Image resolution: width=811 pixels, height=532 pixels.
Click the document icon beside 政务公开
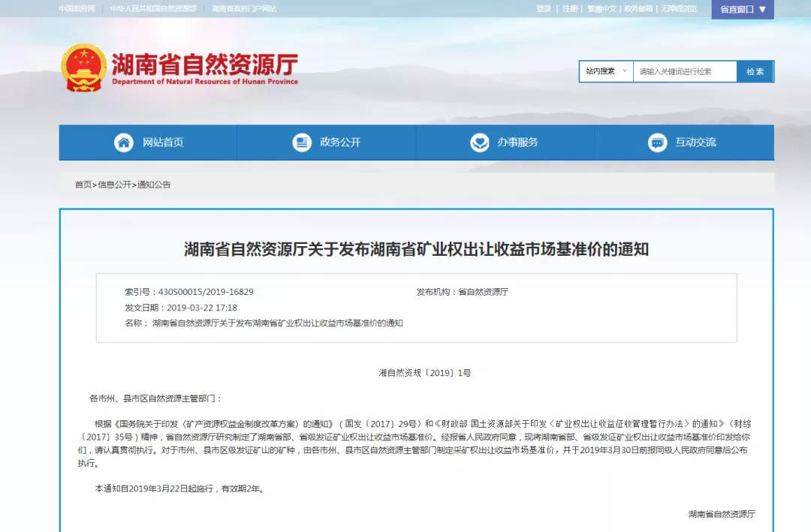302,142
